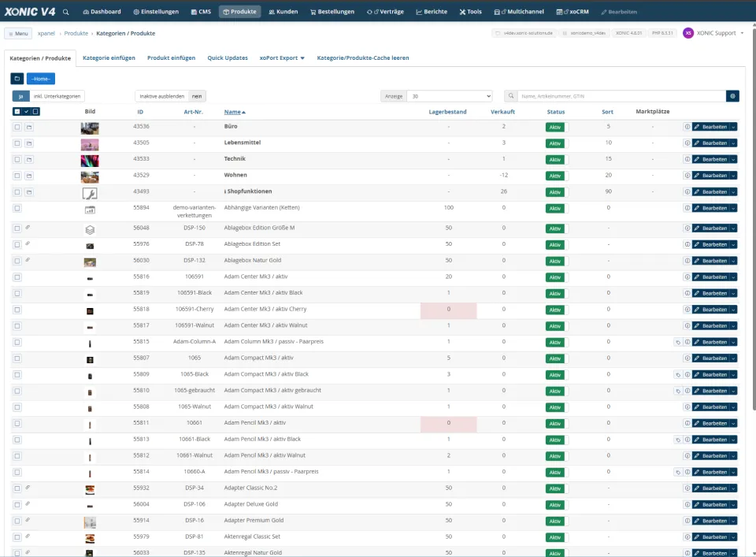This screenshot has height=557, width=756.
Task: Expand the Bearbeiten arrow for Adam Center Mk3 aktiv Walnut
Action: [x=733, y=326]
